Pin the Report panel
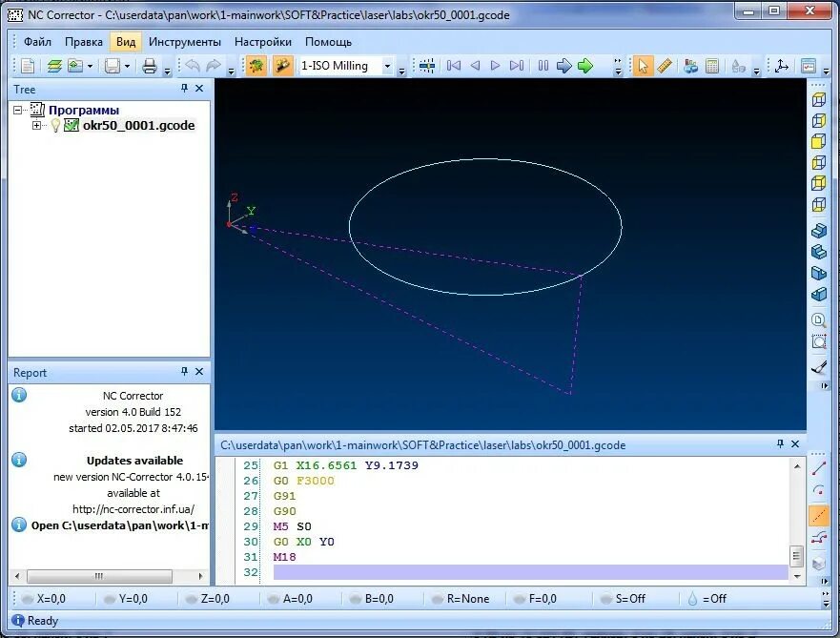 pos(184,371)
